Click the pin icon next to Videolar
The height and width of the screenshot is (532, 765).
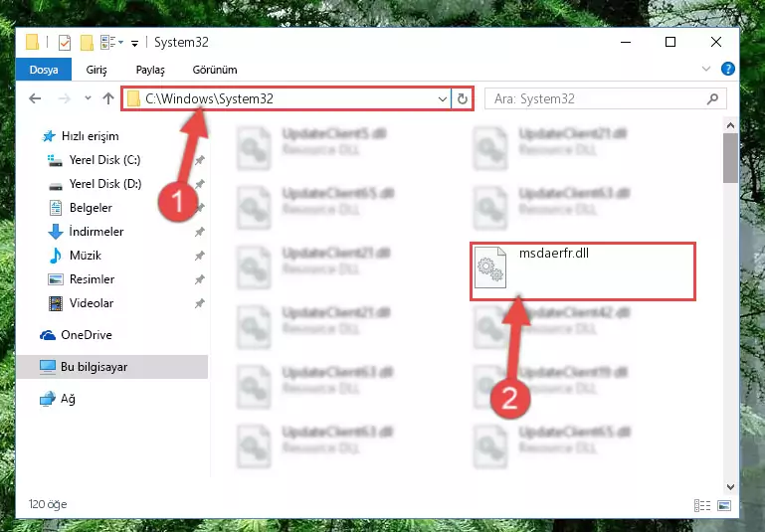click(x=200, y=303)
